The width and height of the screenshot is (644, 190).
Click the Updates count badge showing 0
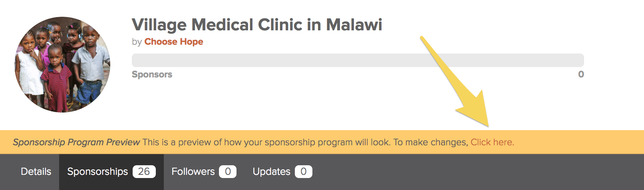[303, 172]
